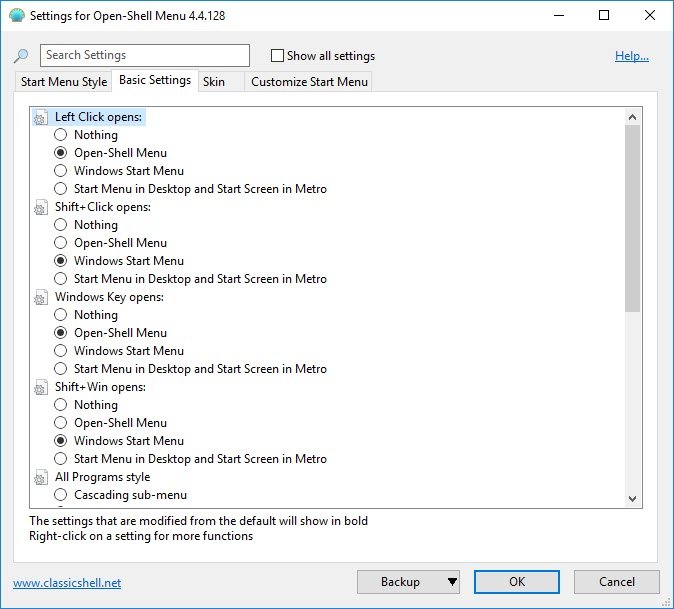
Task: Choose Start Menu in Desktop under Left Click opens
Action: pyautogui.click(x=61, y=189)
